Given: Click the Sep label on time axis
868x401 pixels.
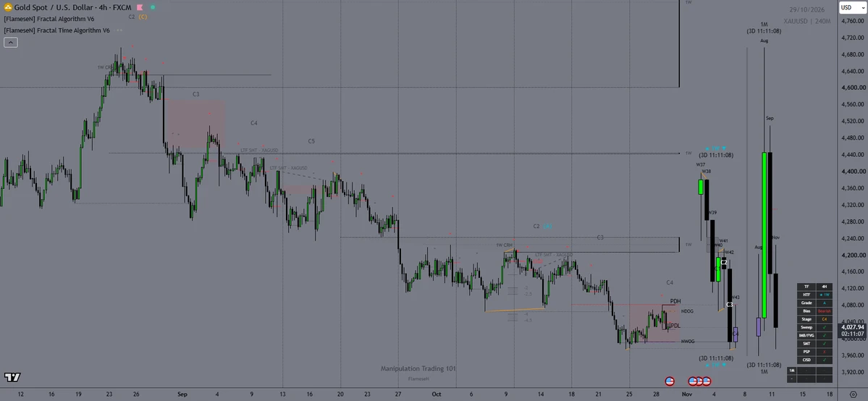Looking at the screenshot, I should click(x=182, y=394).
